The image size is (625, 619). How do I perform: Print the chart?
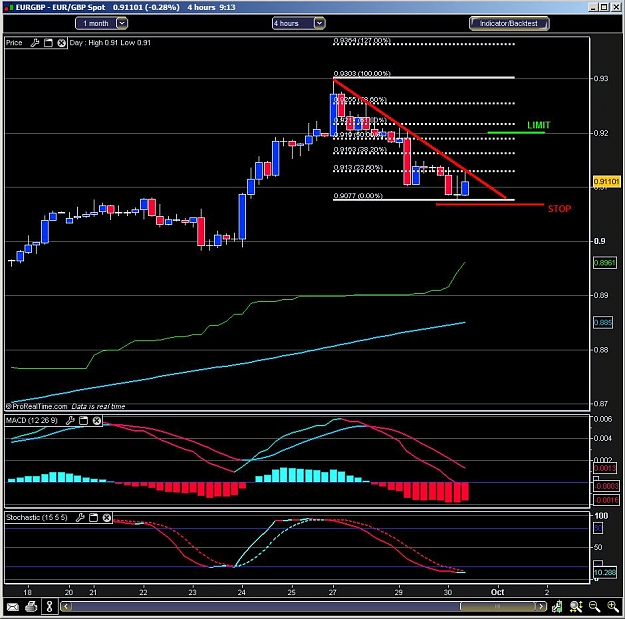point(31,607)
